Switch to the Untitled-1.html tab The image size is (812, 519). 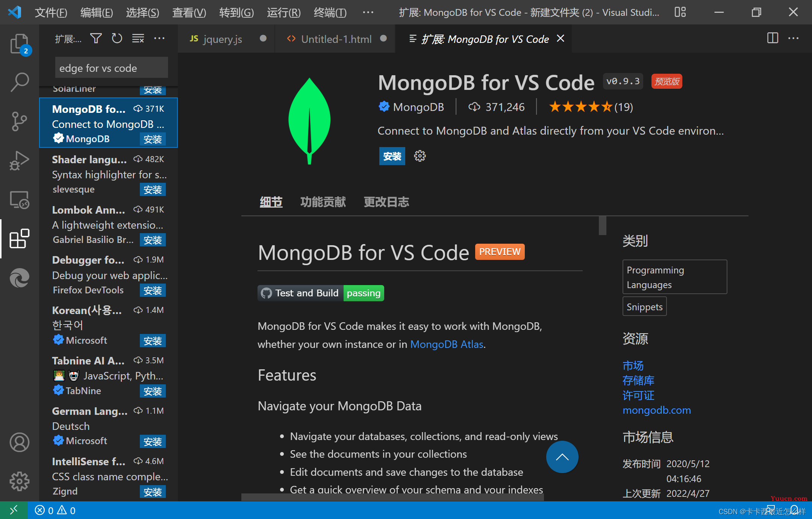(336, 39)
